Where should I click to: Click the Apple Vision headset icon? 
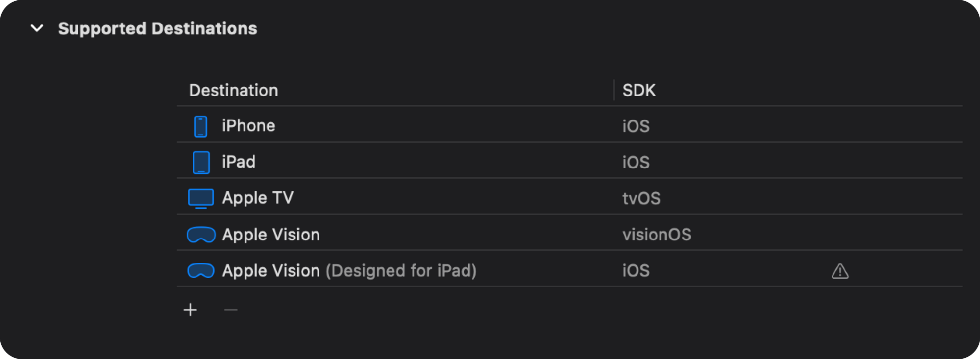coord(201,235)
